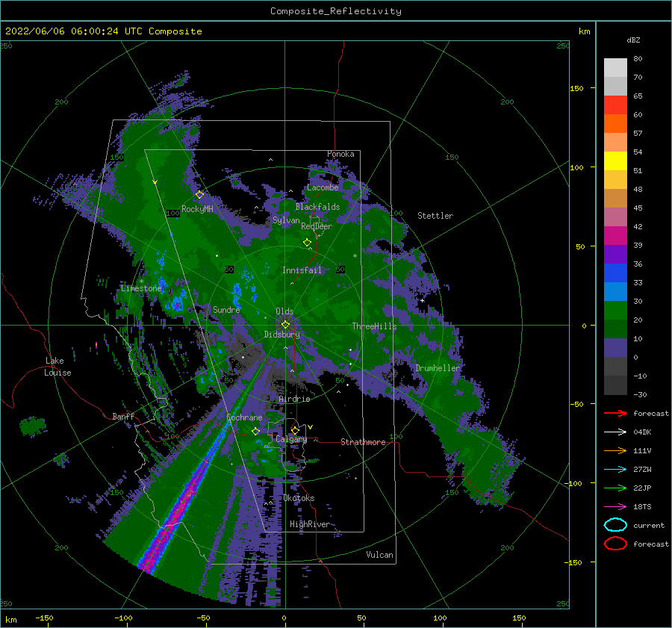
Task: Click the Limestone label
Action: pos(141,288)
